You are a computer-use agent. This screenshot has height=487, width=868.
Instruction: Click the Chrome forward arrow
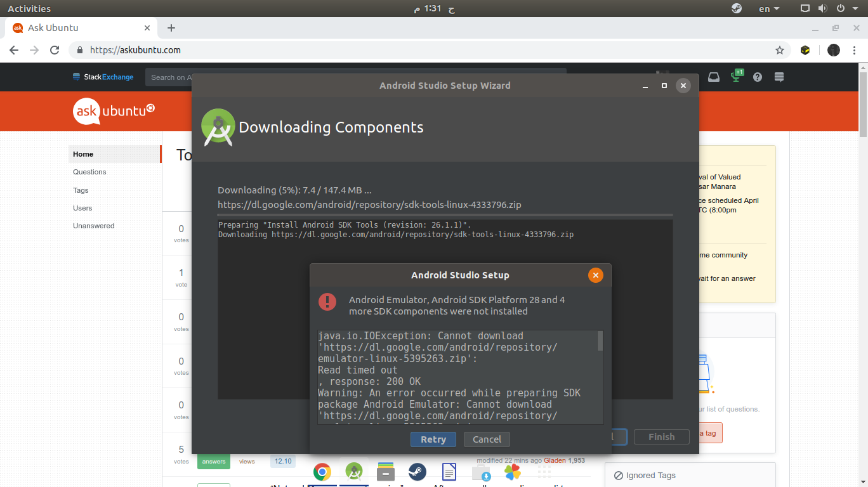[x=34, y=50]
